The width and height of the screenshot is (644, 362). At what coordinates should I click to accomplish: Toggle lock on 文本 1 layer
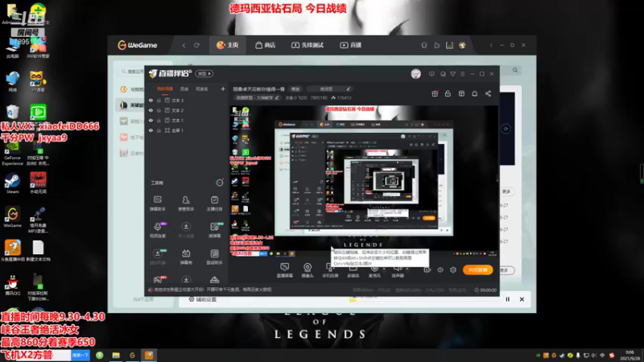[x=159, y=120]
